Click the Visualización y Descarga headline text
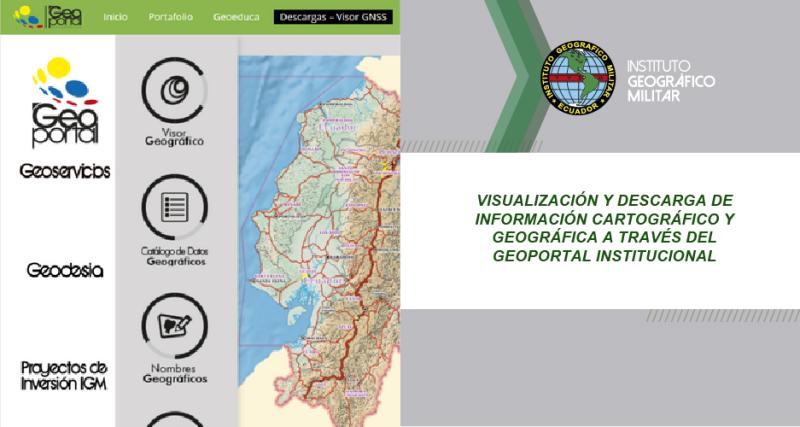The image size is (800, 427). pos(605,227)
